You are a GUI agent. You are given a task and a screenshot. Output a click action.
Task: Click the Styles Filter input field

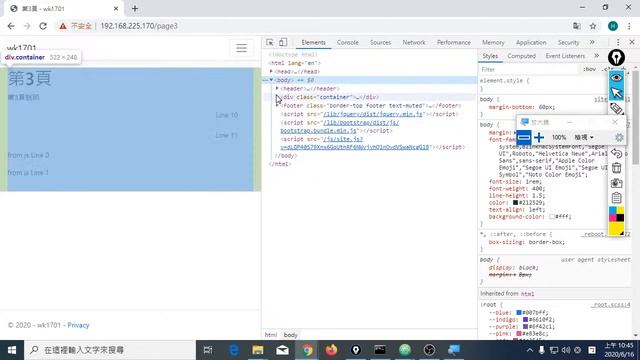pos(529,69)
